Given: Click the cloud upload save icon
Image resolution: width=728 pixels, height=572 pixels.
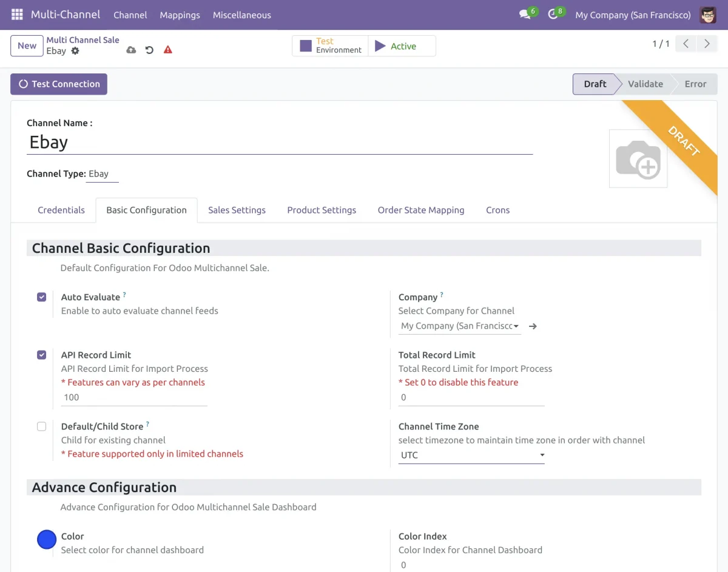Looking at the screenshot, I should 131,50.
